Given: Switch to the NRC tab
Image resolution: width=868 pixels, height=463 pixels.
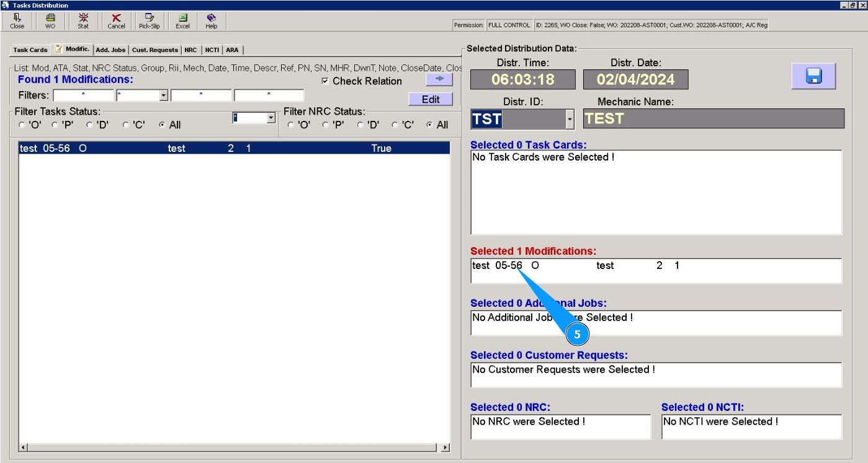Looking at the screenshot, I should (190, 50).
